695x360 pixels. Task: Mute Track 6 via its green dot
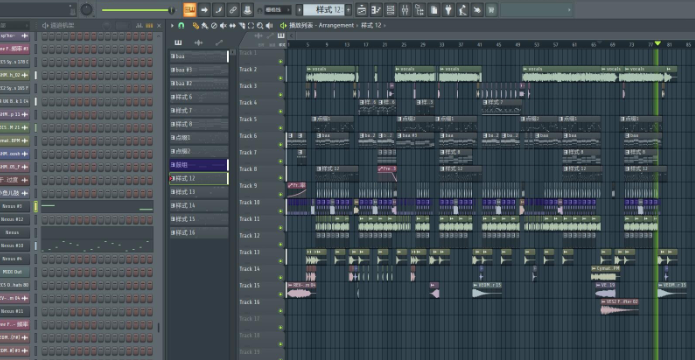pyautogui.click(x=281, y=145)
